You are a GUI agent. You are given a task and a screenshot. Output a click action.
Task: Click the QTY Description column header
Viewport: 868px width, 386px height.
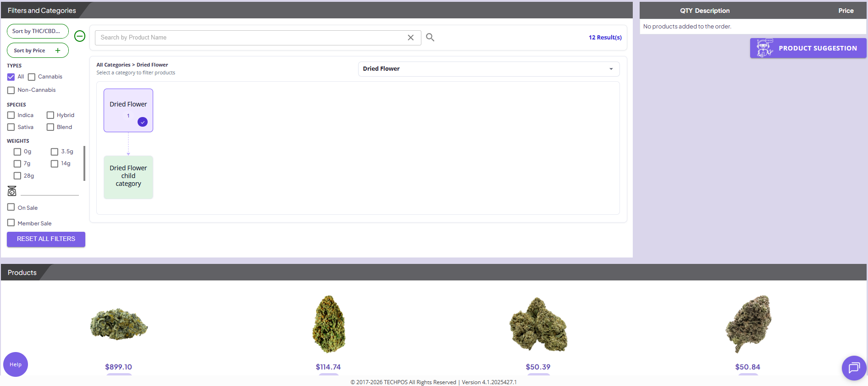pyautogui.click(x=705, y=11)
